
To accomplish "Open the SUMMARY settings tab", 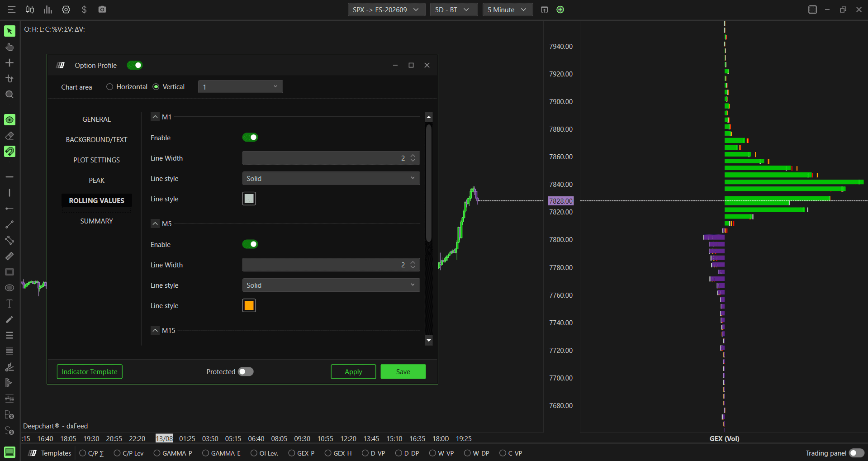I will [x=96, y=221].
